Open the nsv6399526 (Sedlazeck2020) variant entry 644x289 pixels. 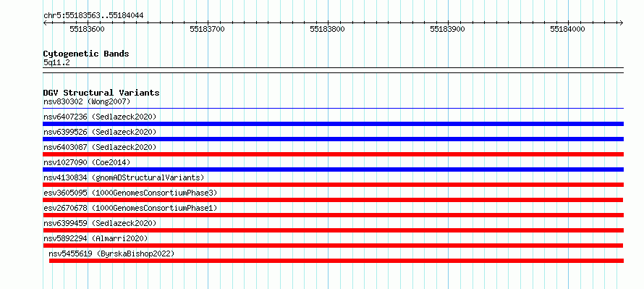click(x=100, y=132)
